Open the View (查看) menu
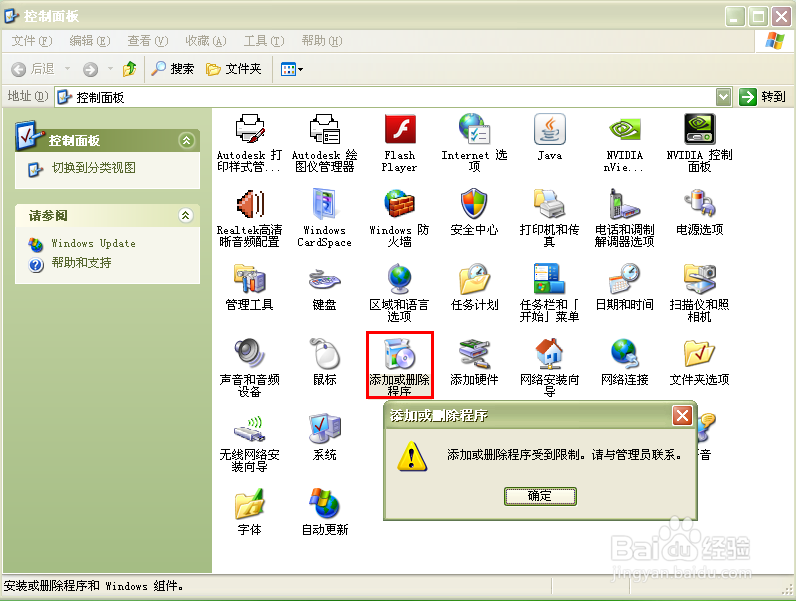This screenshot has width=796, height=601. tap(147, 41)
